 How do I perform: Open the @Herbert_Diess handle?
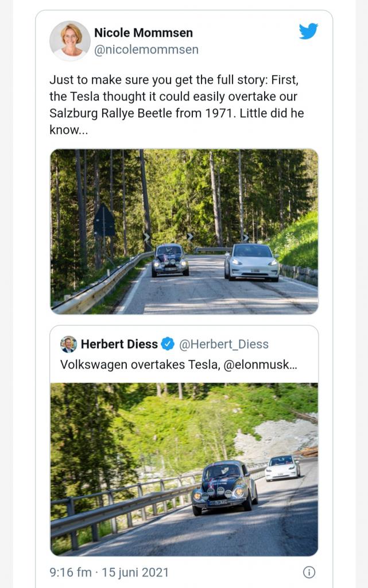pos(224,344)
